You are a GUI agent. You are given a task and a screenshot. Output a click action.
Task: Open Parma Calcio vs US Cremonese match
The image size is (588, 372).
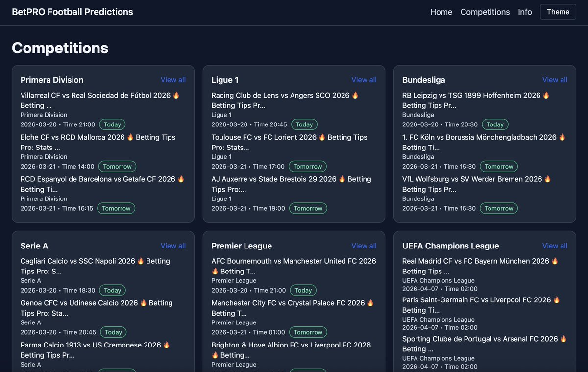95,350
